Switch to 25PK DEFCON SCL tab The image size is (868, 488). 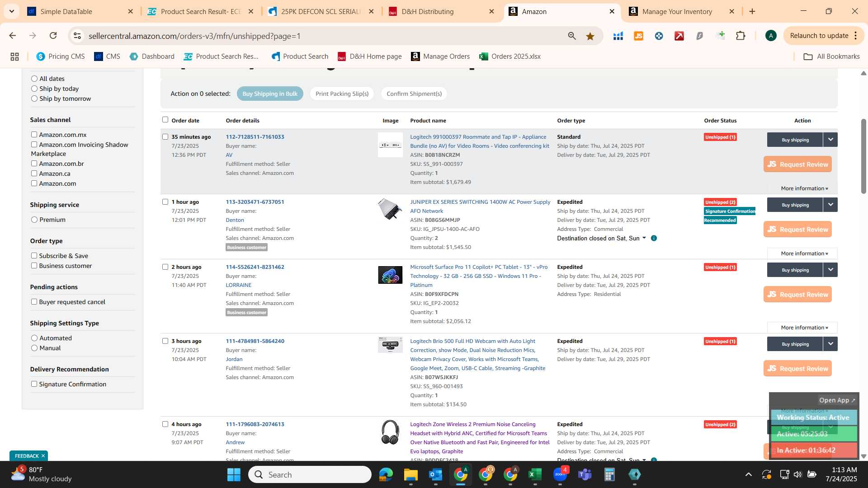[321, 12]
